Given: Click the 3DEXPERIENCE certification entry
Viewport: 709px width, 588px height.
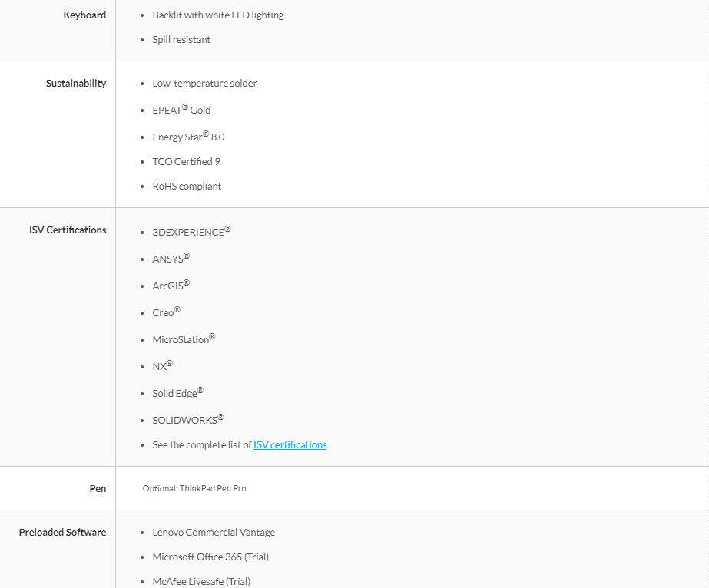Looking at the screenshot, I should pyautogui.click(x=191, y=231).
